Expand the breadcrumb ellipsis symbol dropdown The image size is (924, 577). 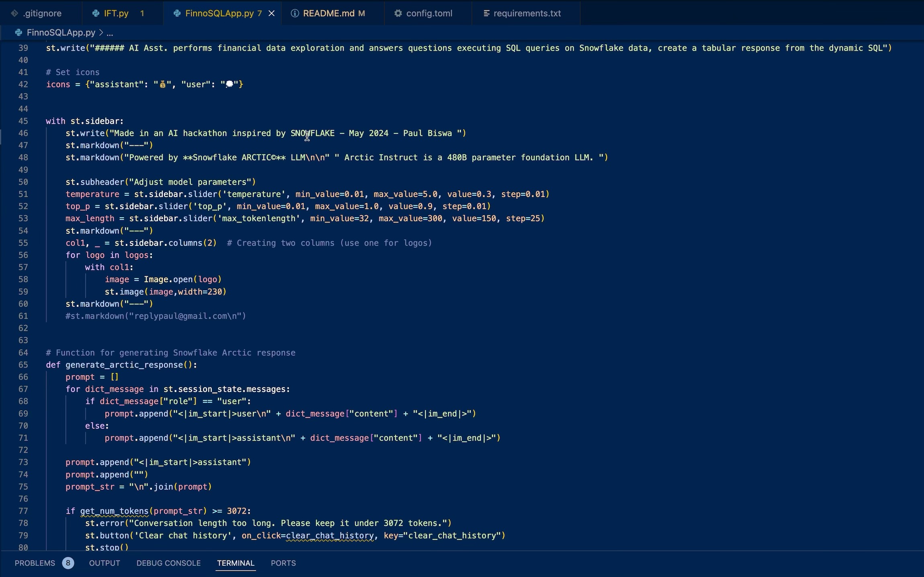110,33
